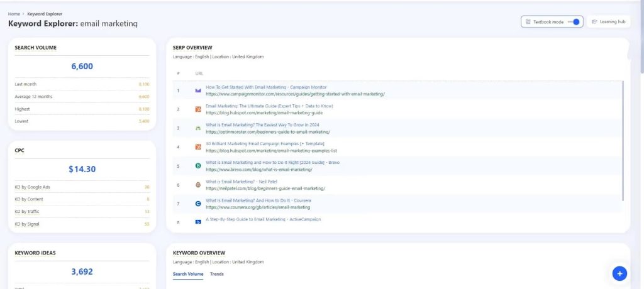Image resolution: width=644 pixels, height=289 pixels.
Task: Click the Brevo favicon in result 5
Action: tap(198, 166)
